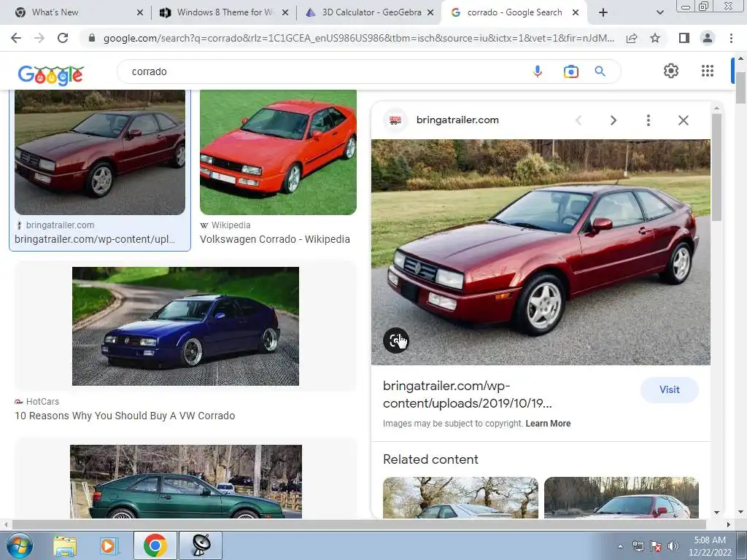The width and height of the screenshot is (747, 560).
Task: Click the HotCars source label
Action: tap(42, 402)
